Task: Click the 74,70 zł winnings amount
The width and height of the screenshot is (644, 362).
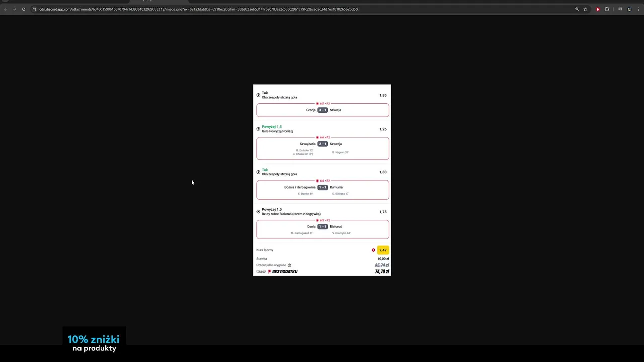Action: [382, 271]
